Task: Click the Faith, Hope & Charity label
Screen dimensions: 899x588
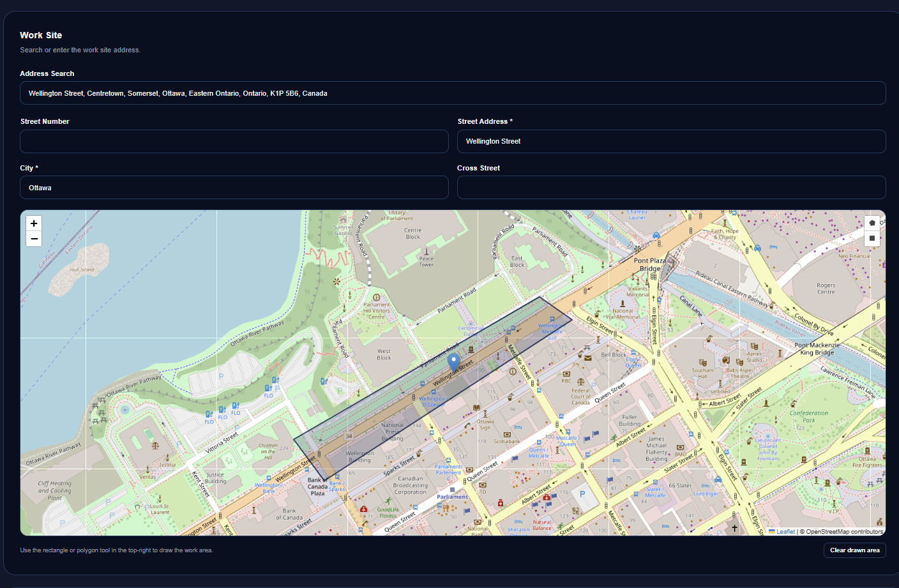Action: pyautogui.click(x=725, y=234)
